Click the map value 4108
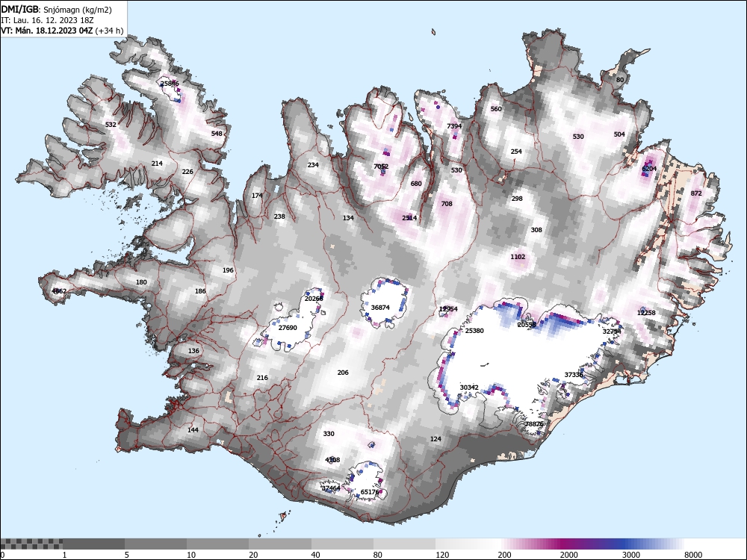 332,460
